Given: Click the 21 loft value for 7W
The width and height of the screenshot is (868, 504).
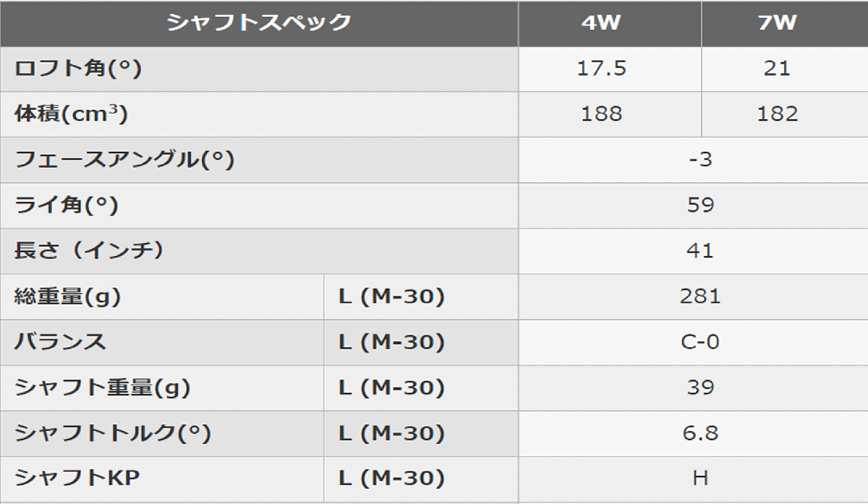Looking at the screenshot, I should click(778, 69).
